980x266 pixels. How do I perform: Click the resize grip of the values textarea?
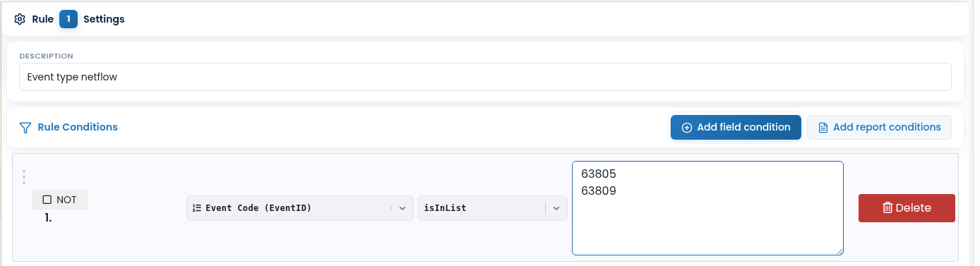coord(839,250)
